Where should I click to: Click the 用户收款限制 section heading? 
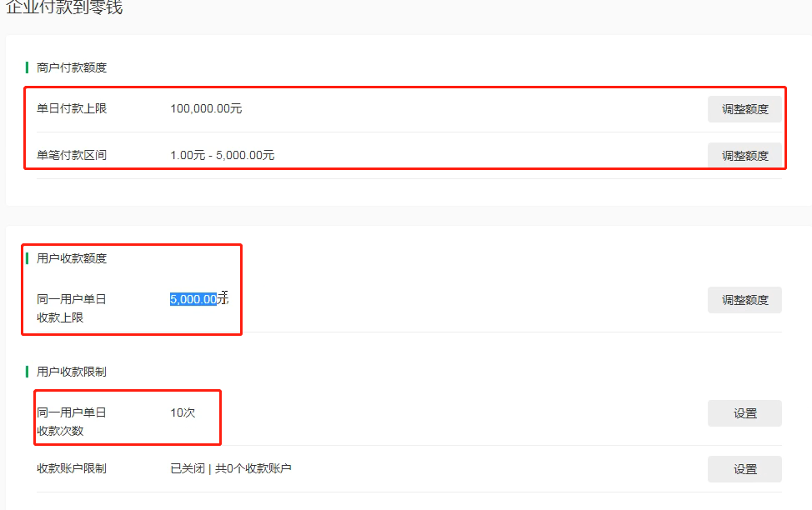72,372
